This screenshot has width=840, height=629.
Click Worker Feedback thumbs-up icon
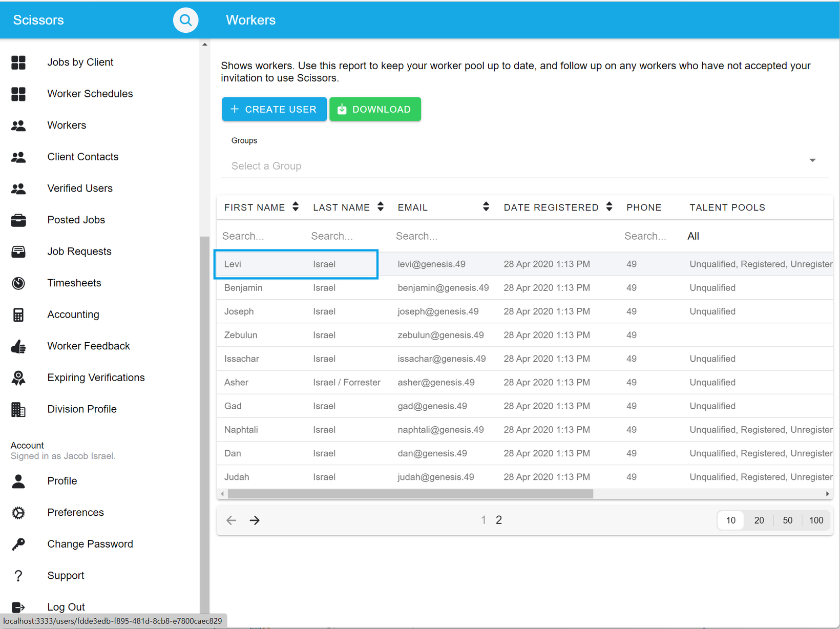(18, 347)
